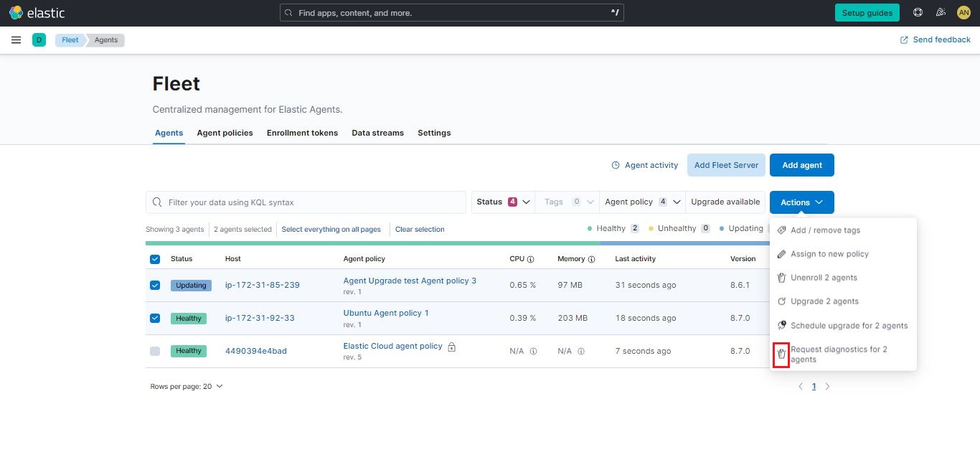Click the KQL filter input field
The width and height of the screenshot is (980, 470).
[306, 202]
